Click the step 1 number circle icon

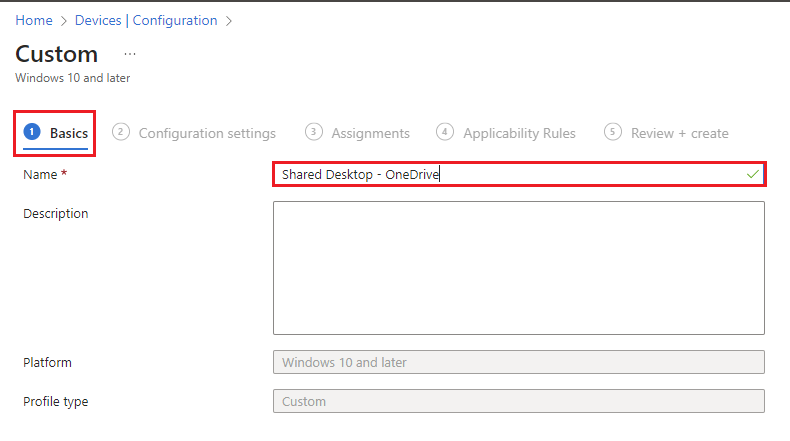(x=32, y=132)
